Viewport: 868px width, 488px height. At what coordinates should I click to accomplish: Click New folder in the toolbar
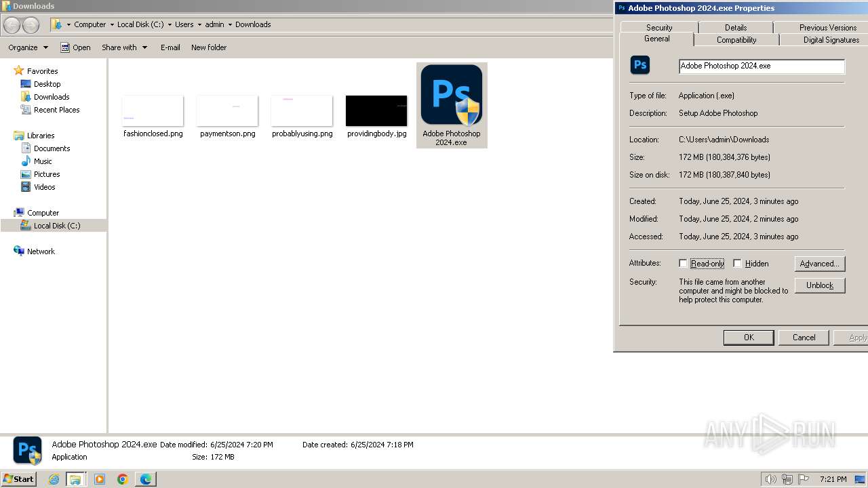(x=209, y=47)
